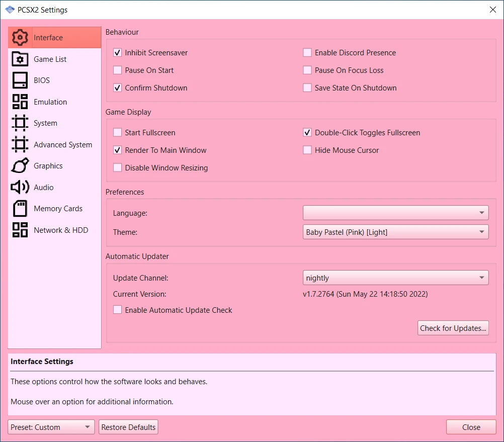Click the Audio speaker icon
This screenshot has height=442, width=504.
[20, 188]
